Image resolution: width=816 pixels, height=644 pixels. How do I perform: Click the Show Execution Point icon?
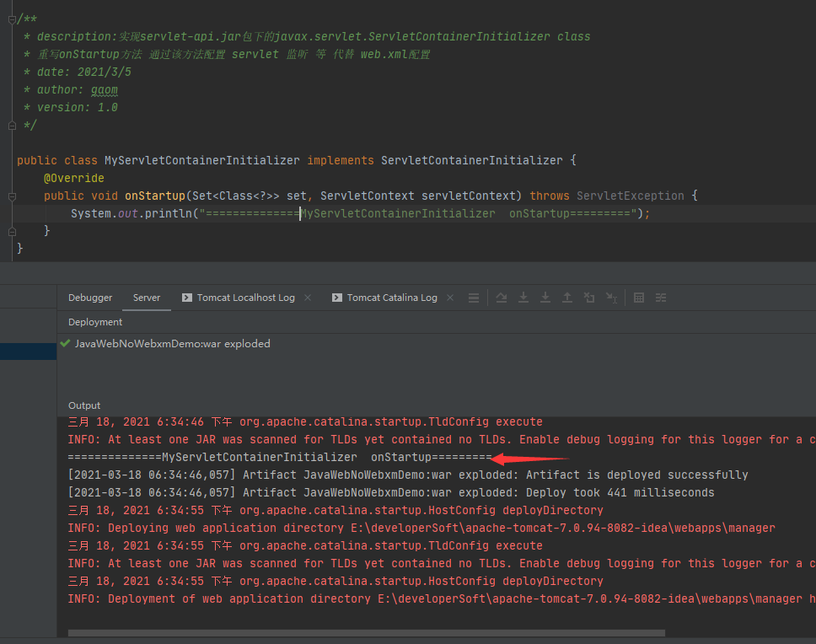[x=474, y=298]
